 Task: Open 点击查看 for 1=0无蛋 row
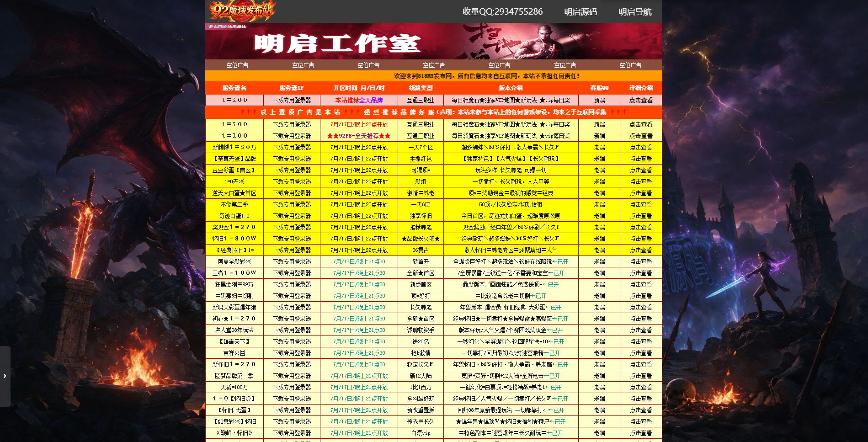coord(641,181)
